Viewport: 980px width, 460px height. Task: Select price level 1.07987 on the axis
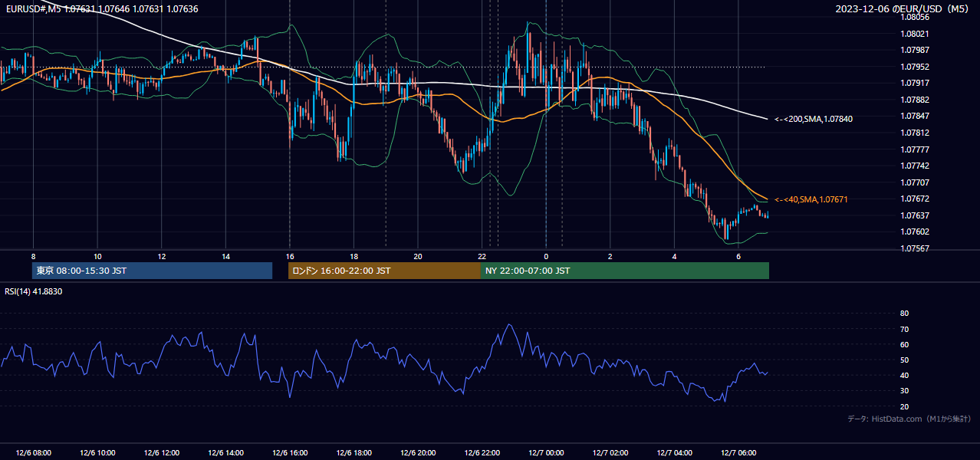coord(916,50)
